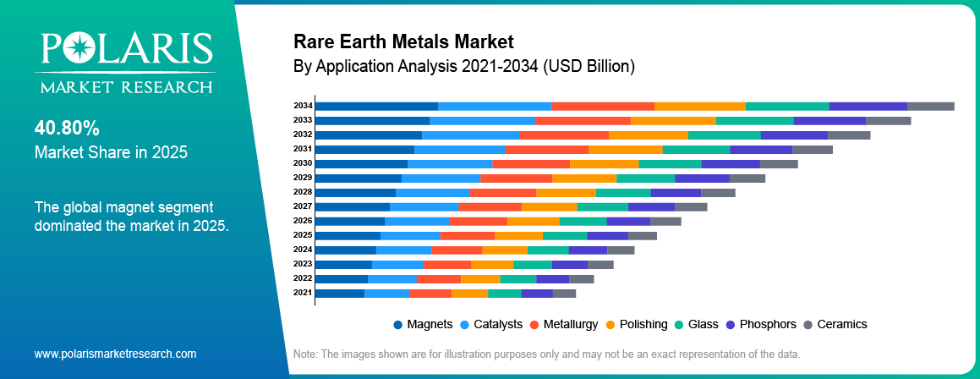Click the Metallurgy segment of the 2021 bar
980x379 pixels.
point(430,294)
